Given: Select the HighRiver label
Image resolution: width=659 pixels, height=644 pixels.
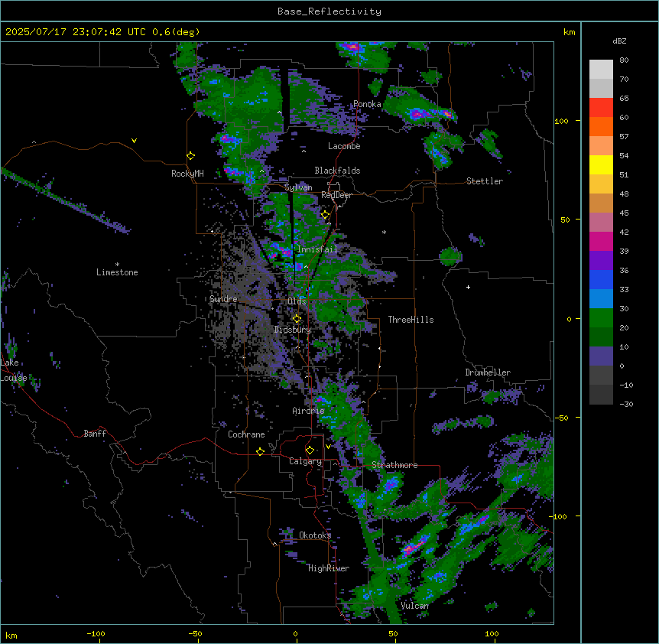Looking at the screenshot, I should click(x=329, y=568).
